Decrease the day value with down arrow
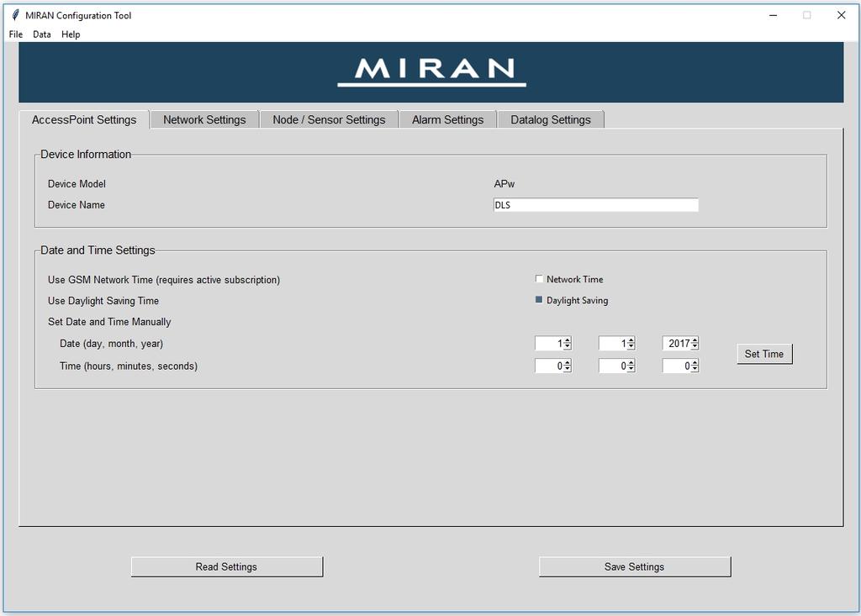The height and width of the screenshot is (616, 861). click(x=568, y=346)
